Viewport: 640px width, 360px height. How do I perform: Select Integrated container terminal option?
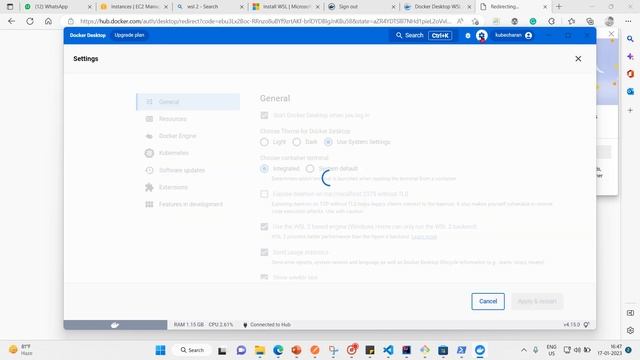[264, 169]
